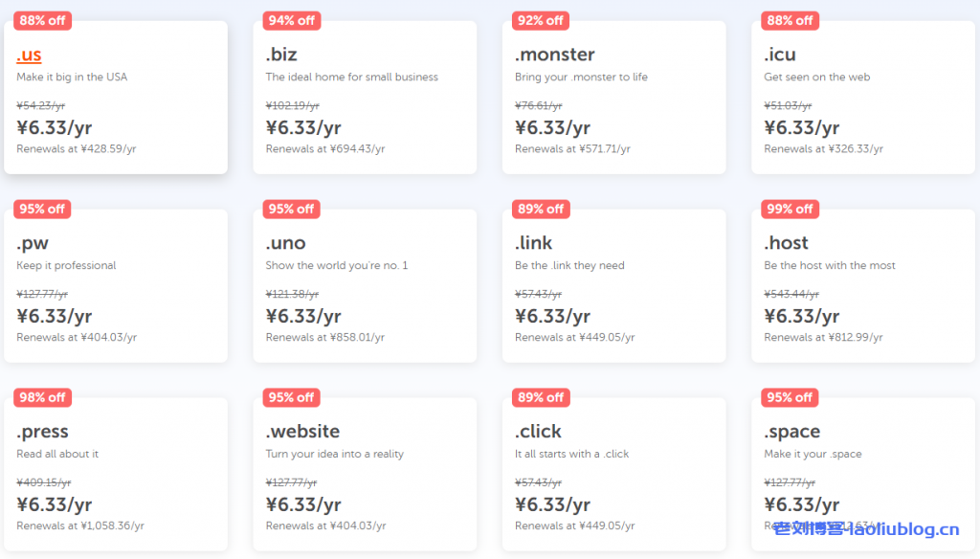Screen dimensions: 980x559
Task: Open the .click domain heading
Action: [x=538, y=432]
